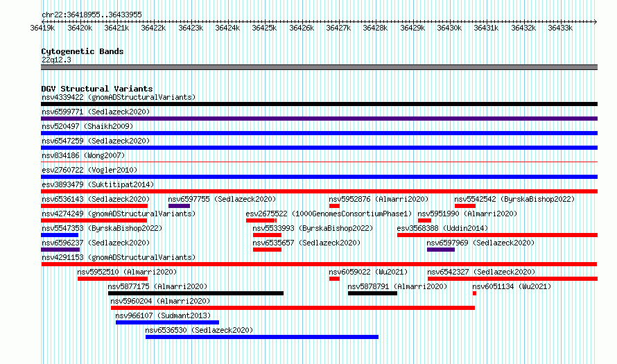Screen dimensions: 617x364
Task: Click the 36419k ruler tick label
Action: pos(42,28)
